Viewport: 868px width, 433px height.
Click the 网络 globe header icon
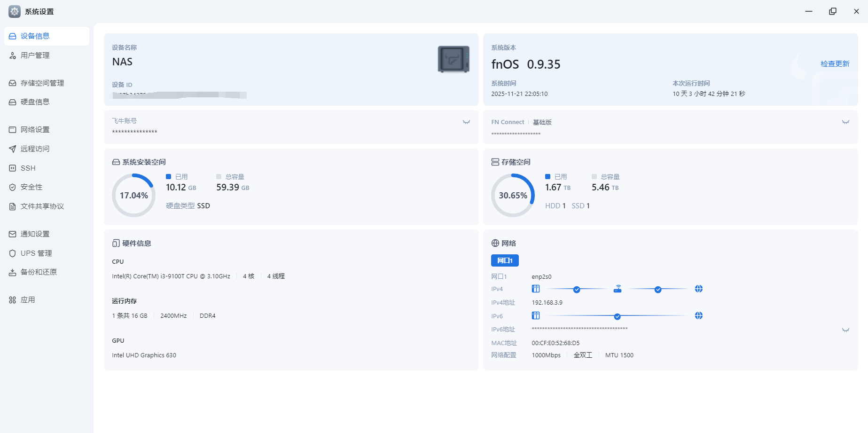click(495, 244)
